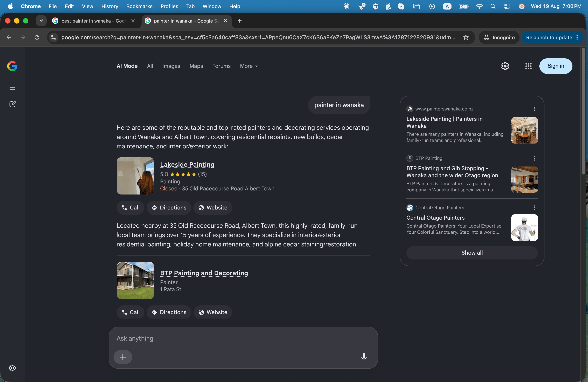This screenshot has height=382, width=588.
Task: Click the Ask anything input field
Action: point(243,338)
